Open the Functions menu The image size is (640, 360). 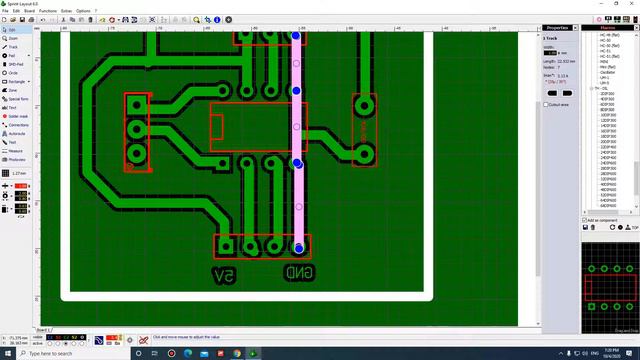(48, 11)
